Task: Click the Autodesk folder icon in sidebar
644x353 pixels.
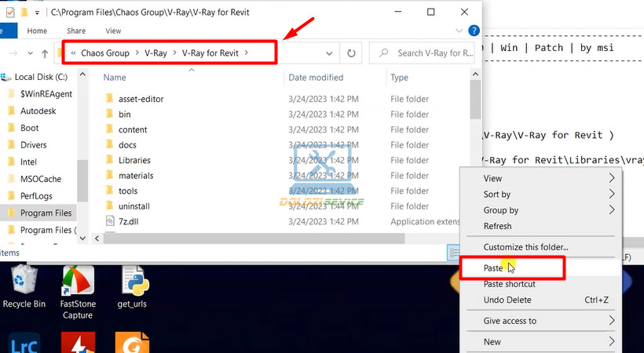Action: point(12,111)
